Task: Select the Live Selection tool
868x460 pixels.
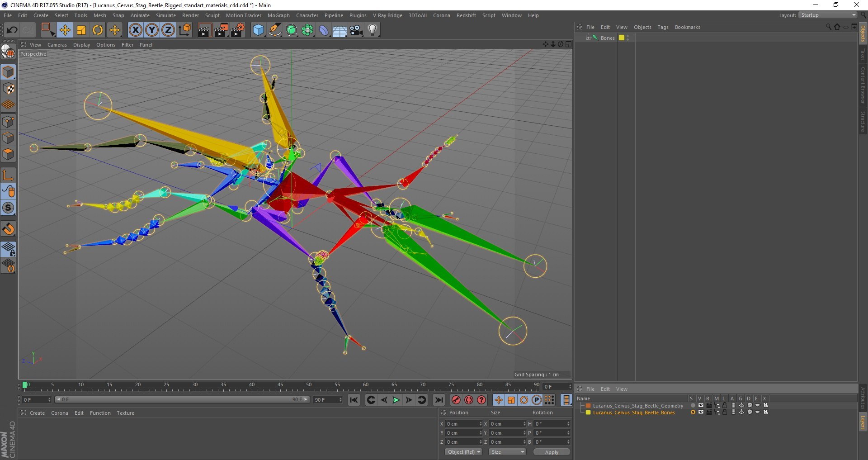Action: coord(48,30)
